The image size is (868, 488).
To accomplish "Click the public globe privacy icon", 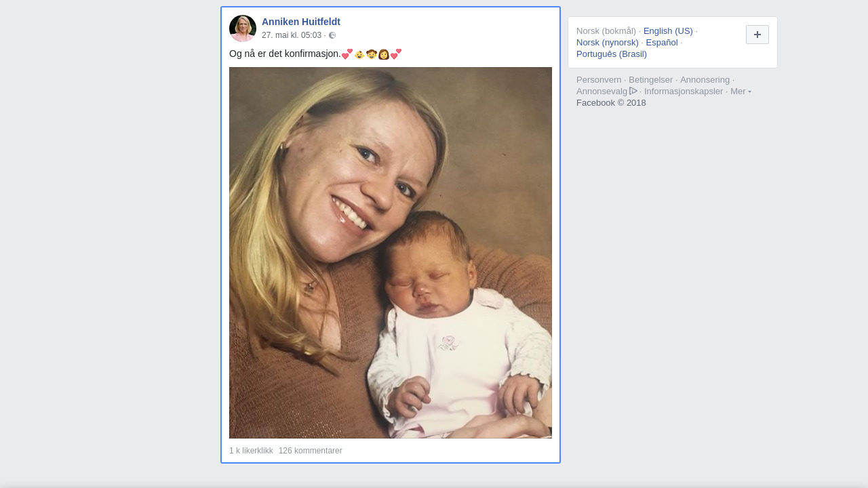I will coord(332,35).
